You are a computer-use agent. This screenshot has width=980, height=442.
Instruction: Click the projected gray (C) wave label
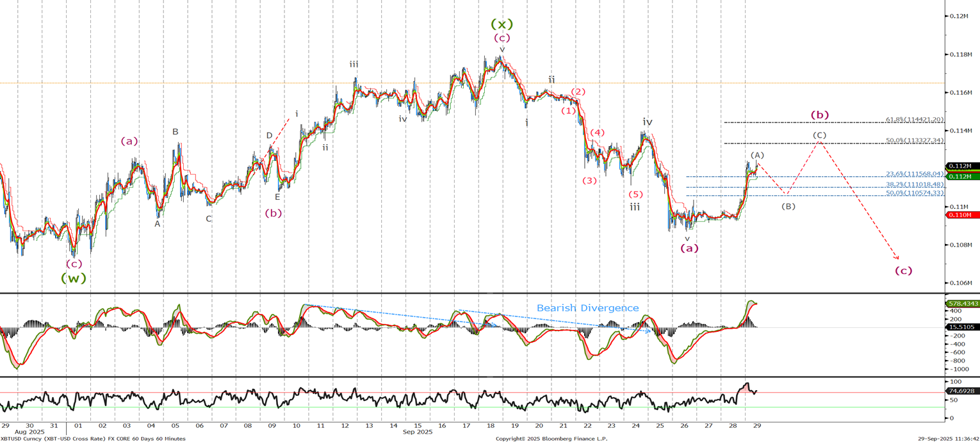click(x=819, y=135)
